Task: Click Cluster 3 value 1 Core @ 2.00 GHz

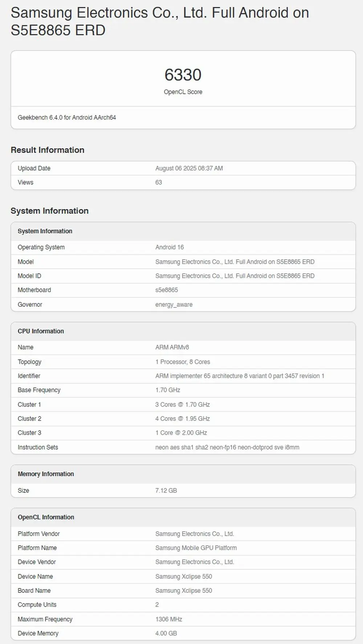Action: pyautogui.click(x=181, y=432)
